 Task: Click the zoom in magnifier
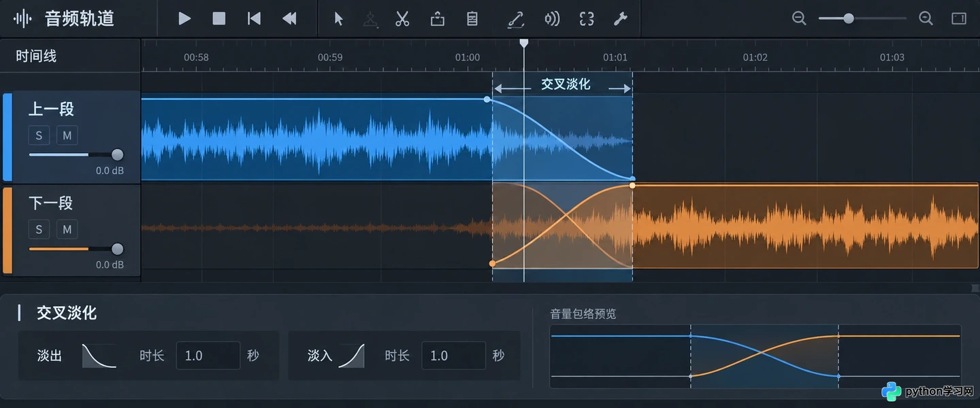coord(926,18)
